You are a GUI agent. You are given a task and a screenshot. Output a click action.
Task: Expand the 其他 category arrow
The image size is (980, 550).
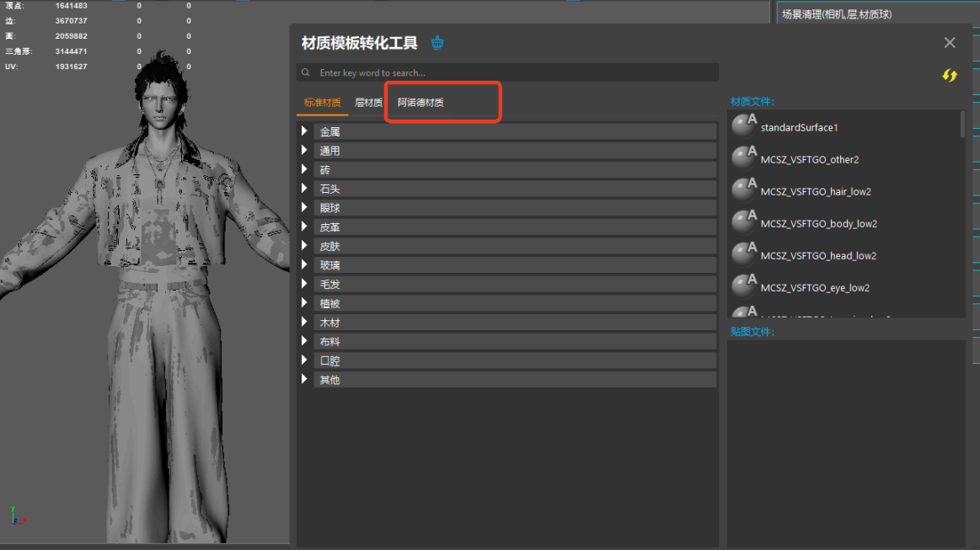(x=304, y=379)
